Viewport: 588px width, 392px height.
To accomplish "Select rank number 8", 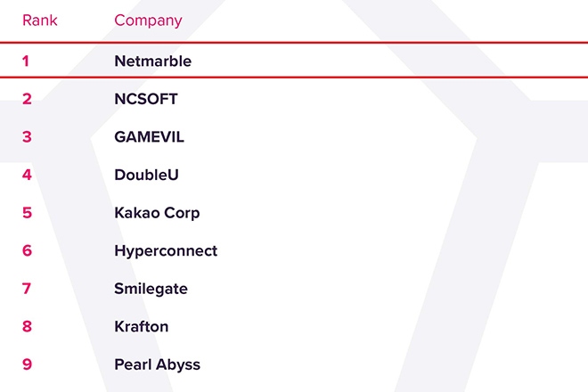I will pyautogui.click(x=27, y=326).
